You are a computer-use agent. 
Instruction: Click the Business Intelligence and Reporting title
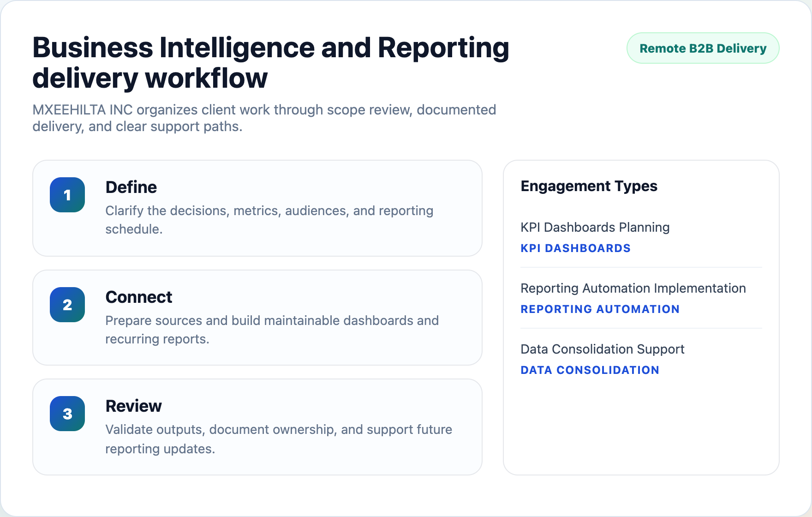[271, 63]
